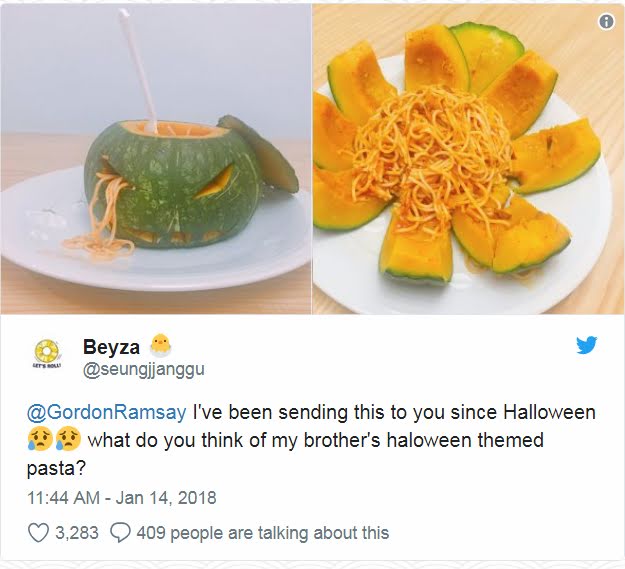
Task: Click the spaghetti pile in right photo
Action: (430, 153)
